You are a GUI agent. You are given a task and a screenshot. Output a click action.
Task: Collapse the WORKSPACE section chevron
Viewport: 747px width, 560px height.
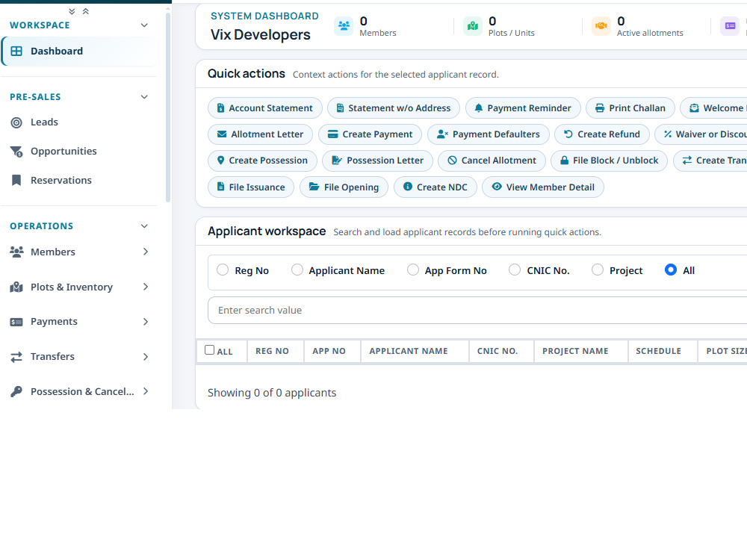pyautogui.click(x=144, y=25)
